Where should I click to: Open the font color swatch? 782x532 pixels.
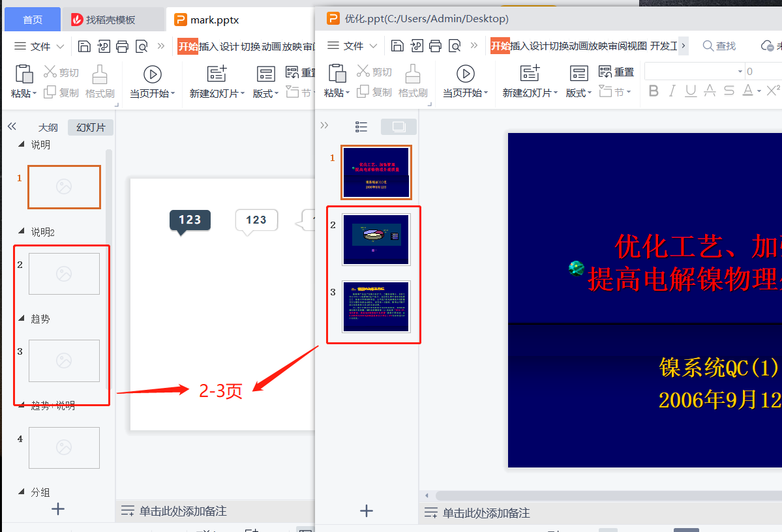[x=747, y=91]
